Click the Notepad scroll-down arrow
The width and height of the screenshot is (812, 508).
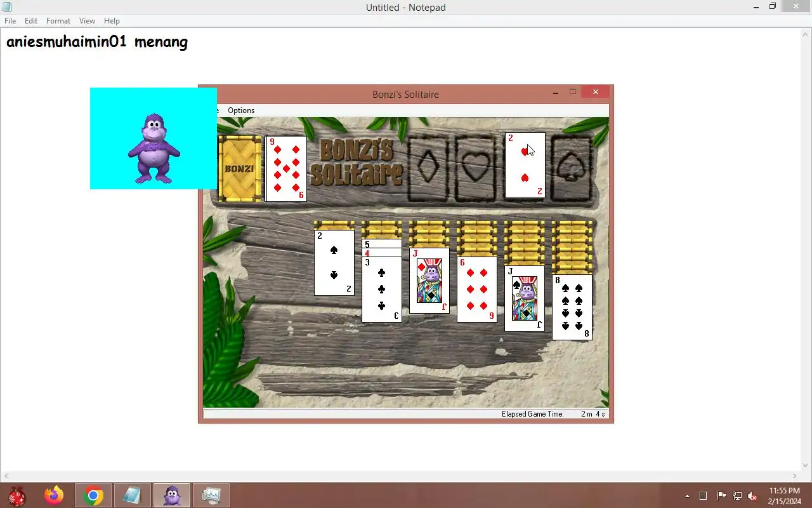(x=807, y=466)
